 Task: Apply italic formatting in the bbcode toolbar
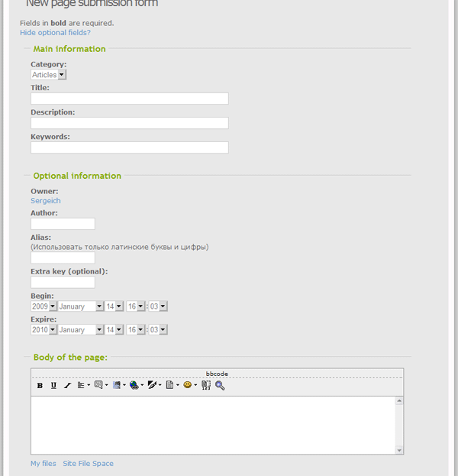pyautogui.click(x=67, y=386)
